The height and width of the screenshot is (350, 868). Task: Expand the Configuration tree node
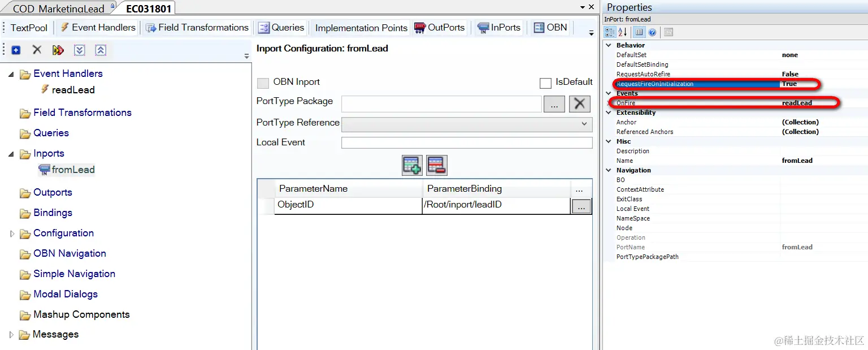(12, 234)
